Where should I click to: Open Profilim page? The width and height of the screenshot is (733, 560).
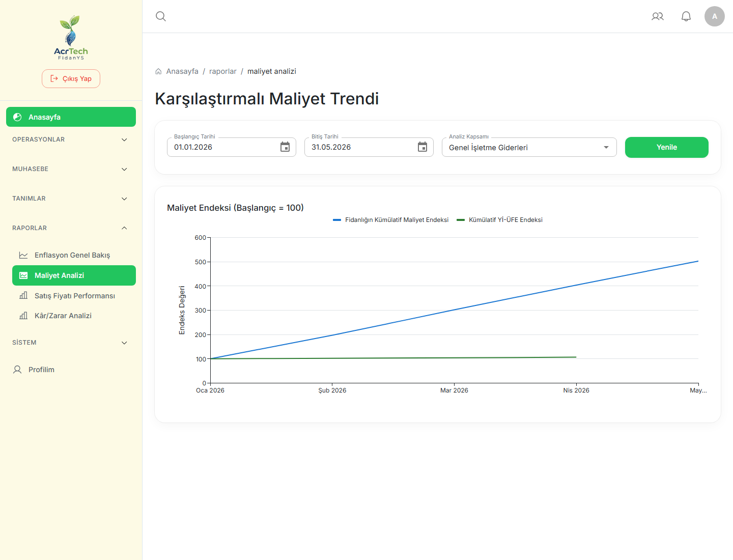[71, 370]
